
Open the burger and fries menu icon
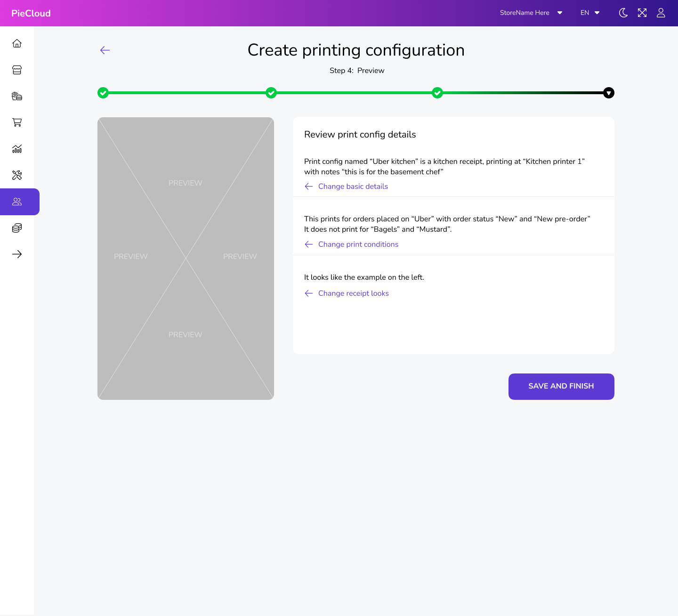coord(17,97)
